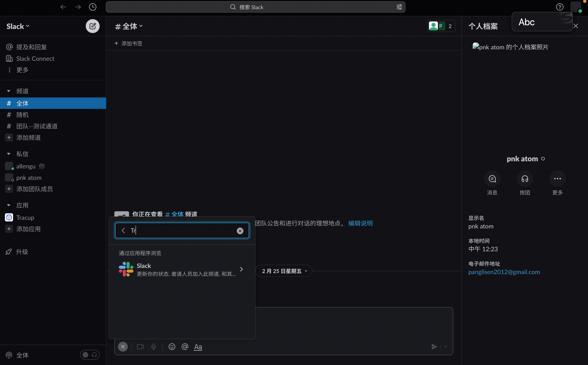
Task: Send a message via the 消息 icon
Action: [492, 179]
